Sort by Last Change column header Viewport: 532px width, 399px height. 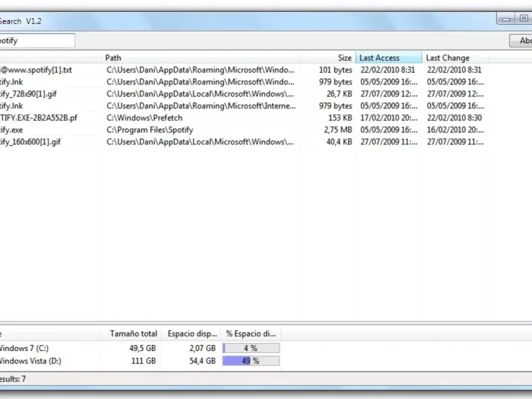point(455,58)
